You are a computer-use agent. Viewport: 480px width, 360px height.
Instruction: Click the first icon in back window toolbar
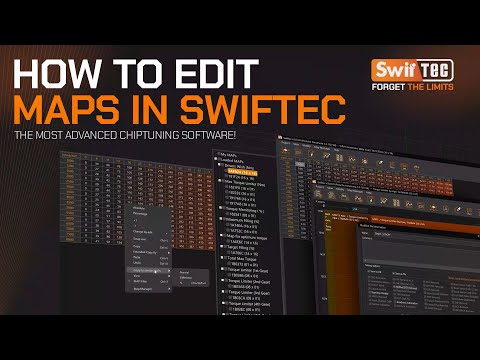pos(284,151)
